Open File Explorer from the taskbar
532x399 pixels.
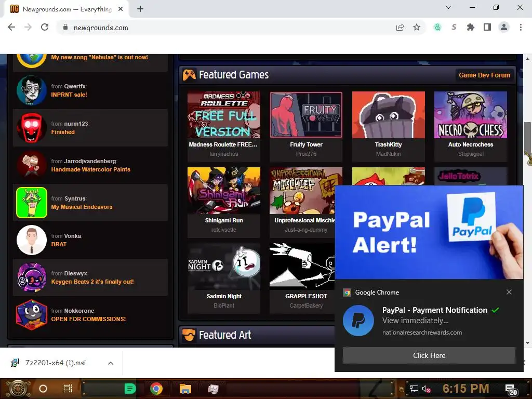(185, 389)
